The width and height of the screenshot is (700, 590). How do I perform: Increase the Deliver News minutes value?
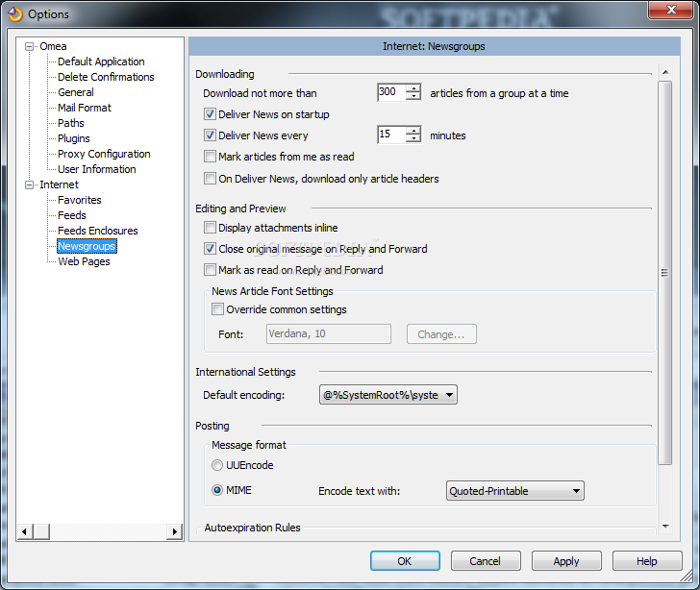pos(413,131)
